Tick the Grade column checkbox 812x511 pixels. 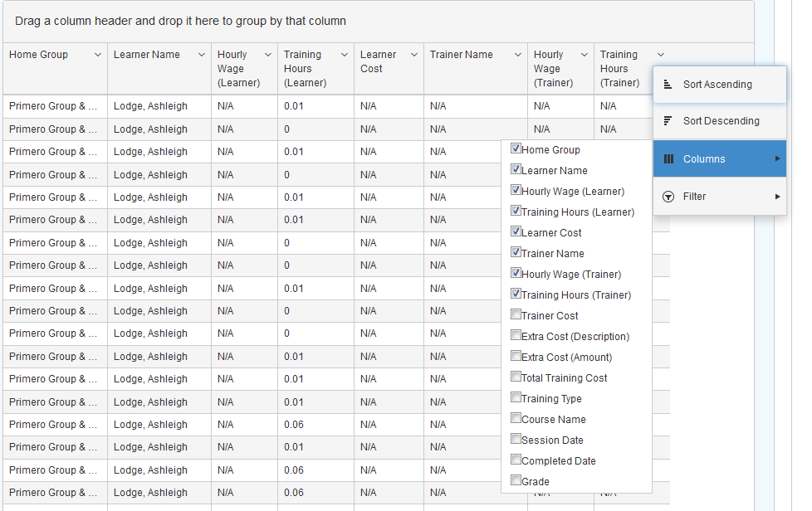click(x=516, y=481)
